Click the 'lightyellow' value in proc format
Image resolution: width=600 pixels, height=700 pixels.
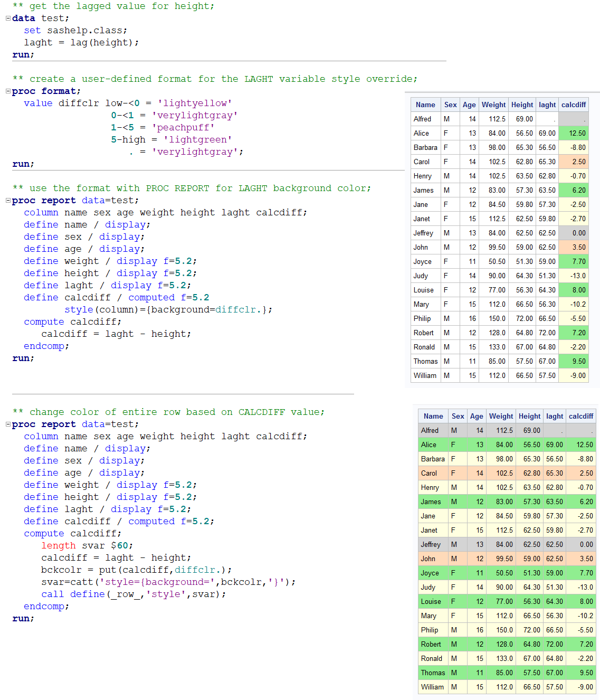pos(195,103)
